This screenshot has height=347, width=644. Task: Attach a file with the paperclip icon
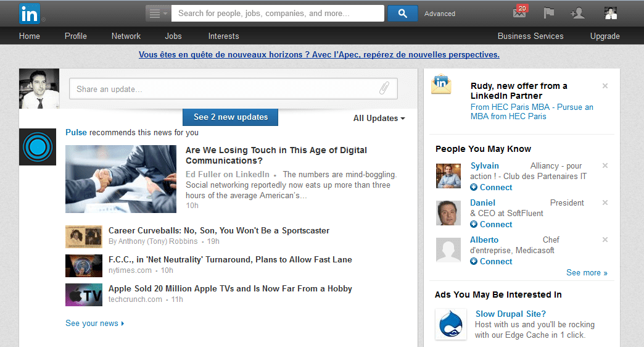(384, 88)
